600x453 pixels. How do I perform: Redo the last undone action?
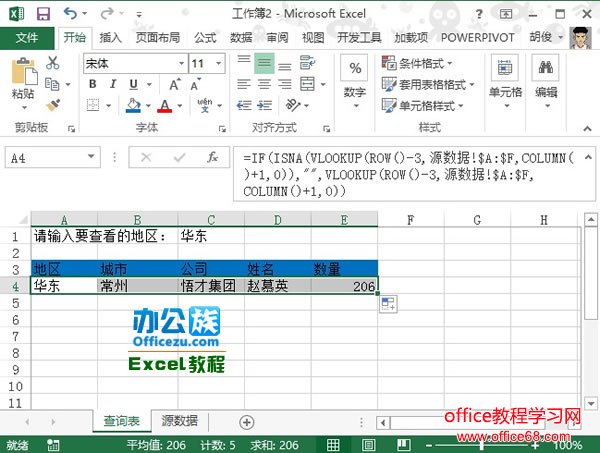coord(106,14)
